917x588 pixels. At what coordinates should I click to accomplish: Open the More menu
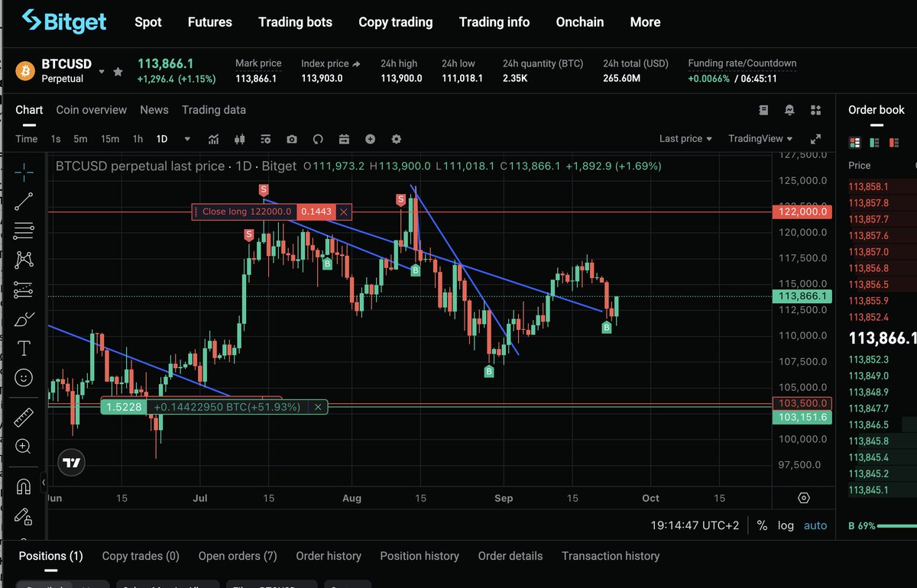pos(645,22)
